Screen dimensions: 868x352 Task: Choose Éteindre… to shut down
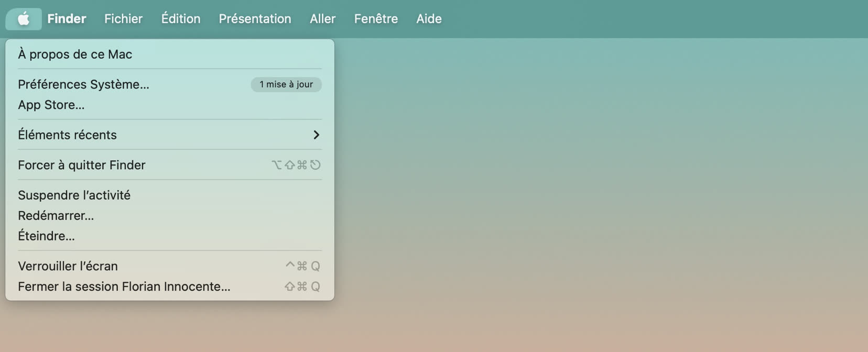pos(170,236)
